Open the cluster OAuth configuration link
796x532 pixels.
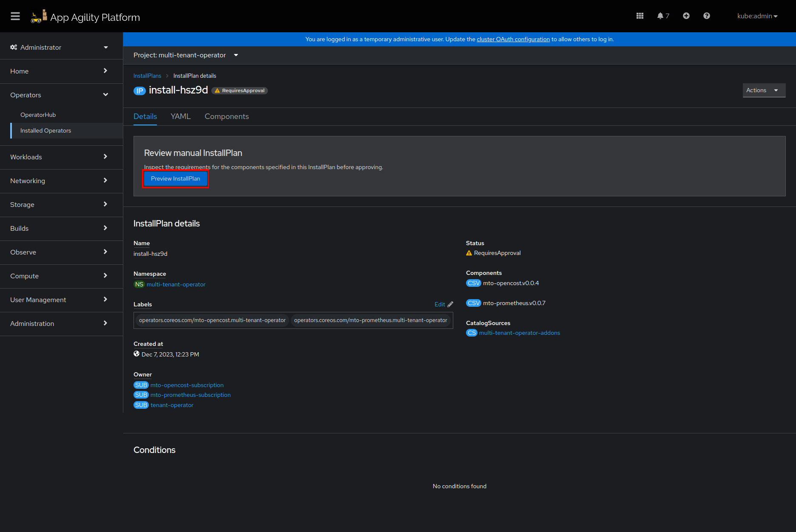(513, 40)
